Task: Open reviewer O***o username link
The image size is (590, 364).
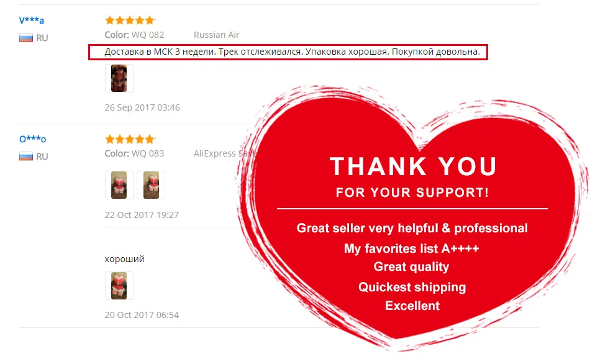Action: (32, 139)
